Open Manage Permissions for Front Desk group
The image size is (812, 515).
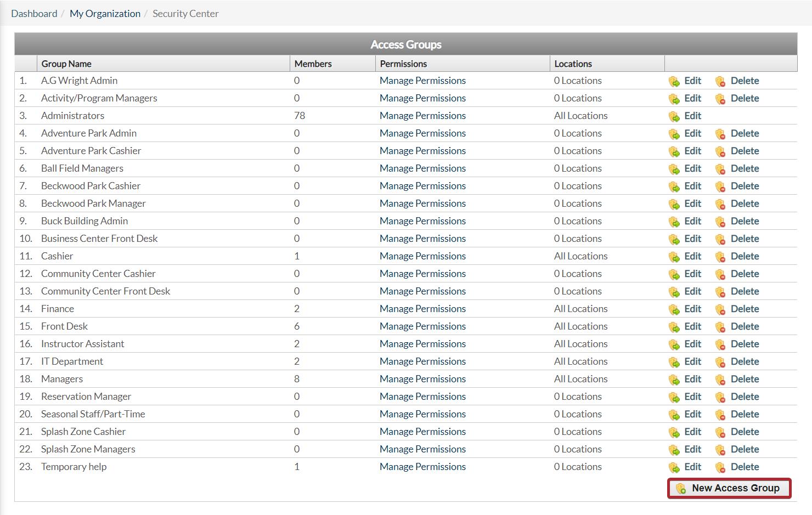(x=422, y=326)
